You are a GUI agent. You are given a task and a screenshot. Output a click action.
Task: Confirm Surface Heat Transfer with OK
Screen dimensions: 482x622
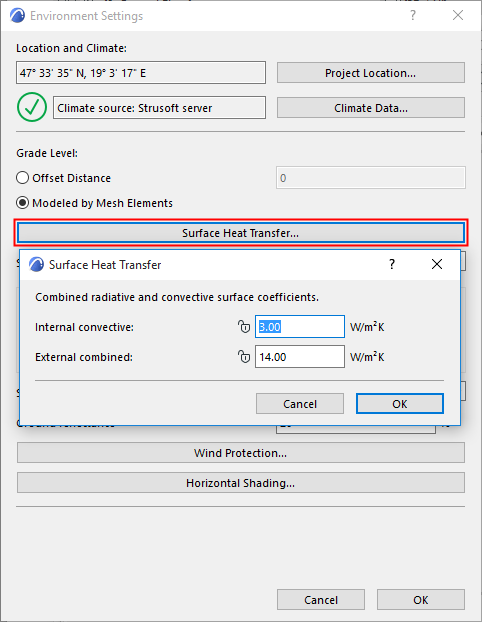[399, 403]
